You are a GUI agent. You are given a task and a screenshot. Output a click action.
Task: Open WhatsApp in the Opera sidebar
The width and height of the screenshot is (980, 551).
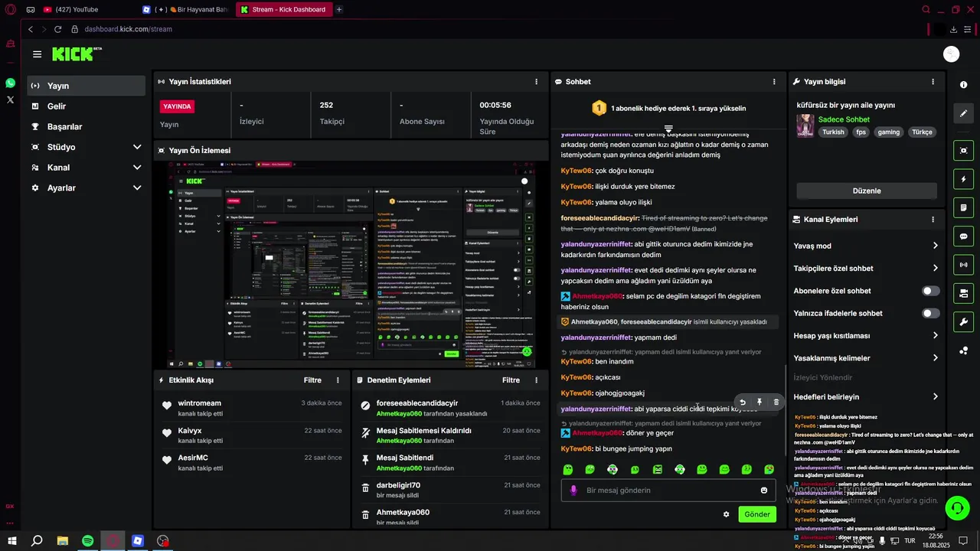(x=10, y=83)
